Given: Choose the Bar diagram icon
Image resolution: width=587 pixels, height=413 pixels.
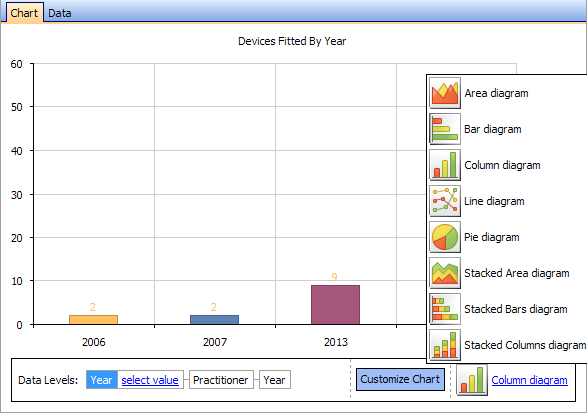Looking at the screenshot, I should coord(445,129).
